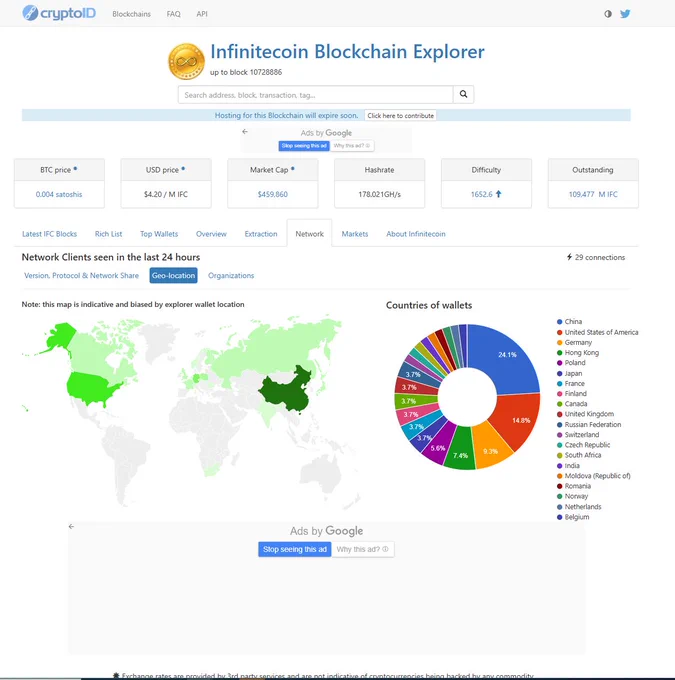Click the Japan legend entry

point(570,373)
